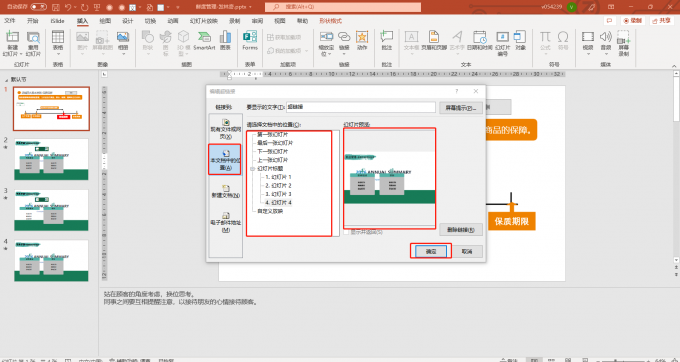680x362 pixels.
Task: Select First Slide (第一张幻灯片) in the tree
Action: [x=272, y=134]
